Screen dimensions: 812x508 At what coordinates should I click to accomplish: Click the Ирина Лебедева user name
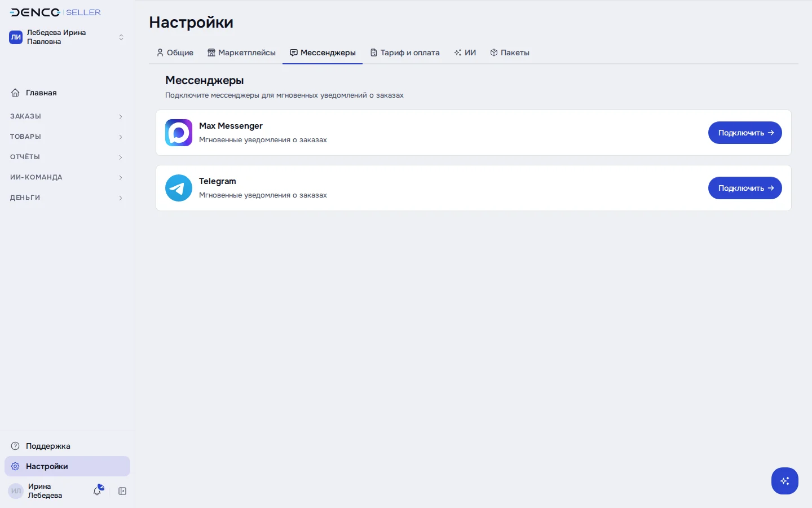(45, 491)
